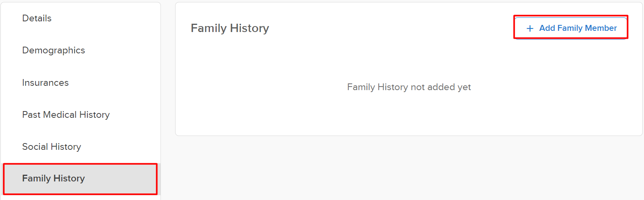
Task: Open the Details section in the sidebar
Action: [37, 18]
